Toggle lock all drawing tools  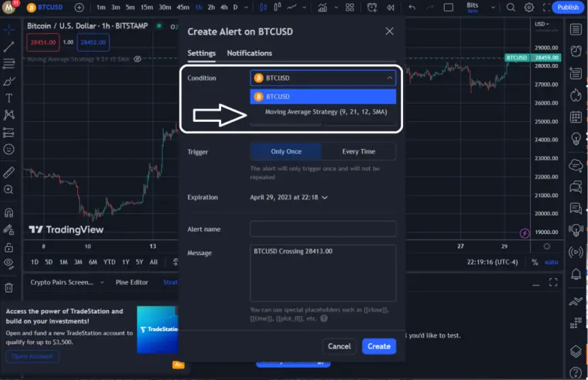pyautogui.click(x=9, y=247)
